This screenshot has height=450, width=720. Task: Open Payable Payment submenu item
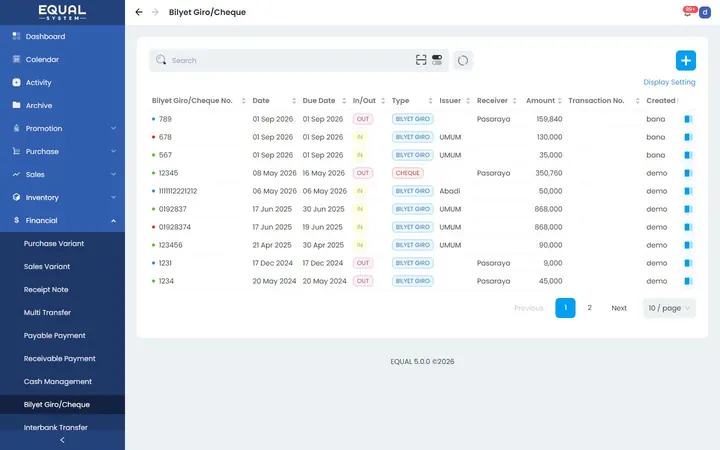coord(55,335)
